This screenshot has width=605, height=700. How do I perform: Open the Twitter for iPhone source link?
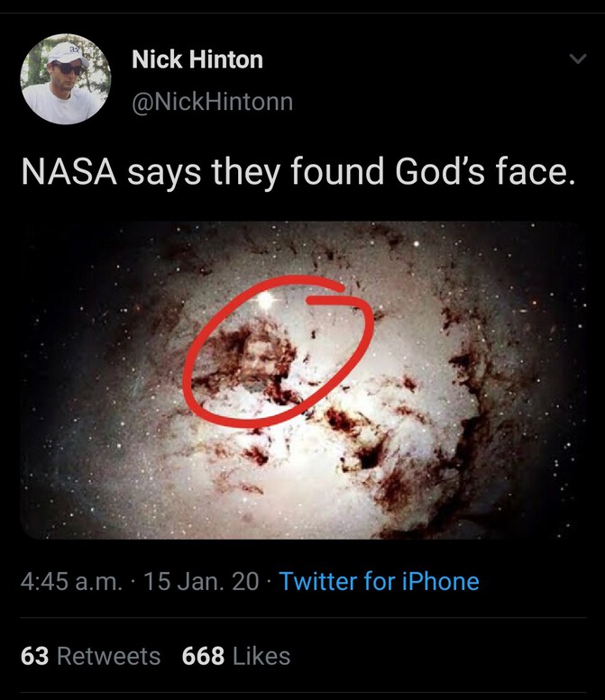point(379,581)
